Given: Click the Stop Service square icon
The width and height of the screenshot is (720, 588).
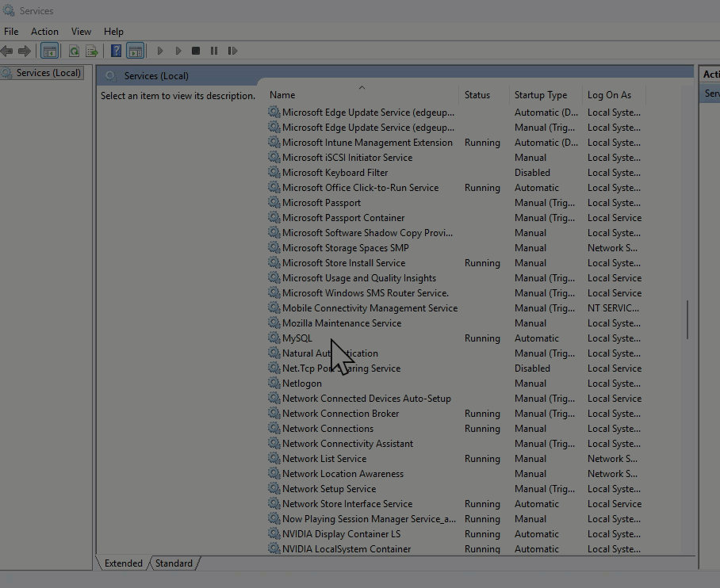Looking at the screenshot, I should coord(196,51).
